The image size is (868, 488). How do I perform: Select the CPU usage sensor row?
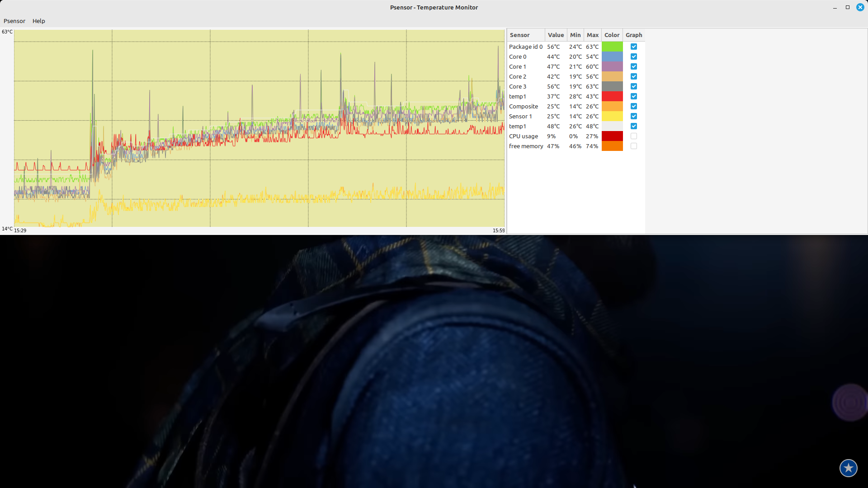point(524,136)
